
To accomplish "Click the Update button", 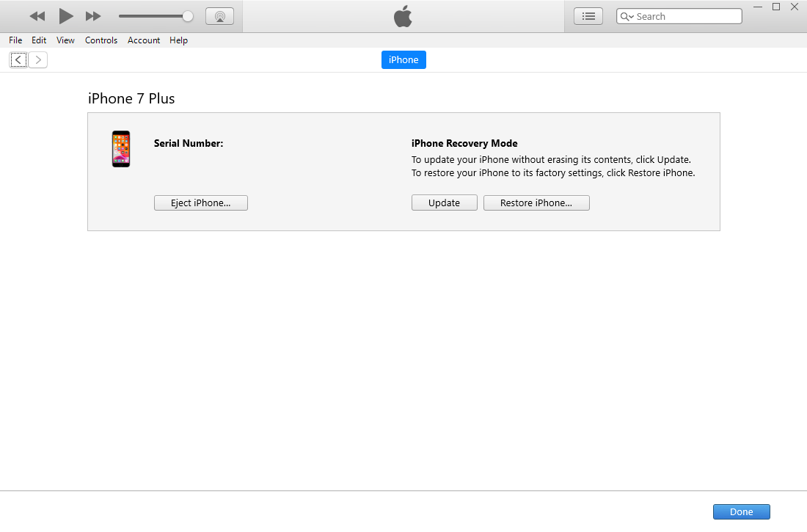I will (x=444, y=203).
